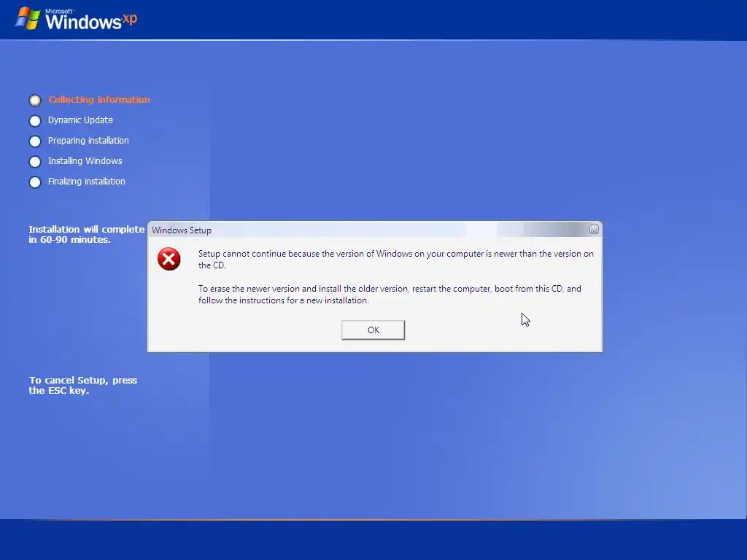This screenshot has width=747, height=560.
Task: Select the "Installing Windows" text
Action: (85, 161)
